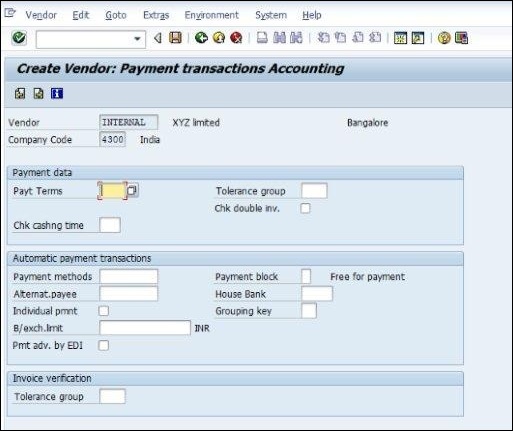The image size is (513, 431).
Task: Click the Invoice verification Tolerance group field
Action: [x=112, y=396]
